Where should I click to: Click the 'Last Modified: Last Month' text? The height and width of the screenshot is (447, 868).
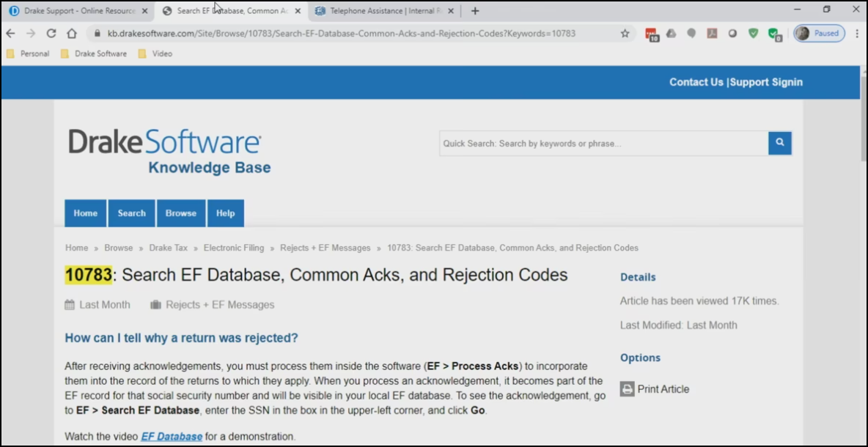pyautogui.click(x=678, y=325)
